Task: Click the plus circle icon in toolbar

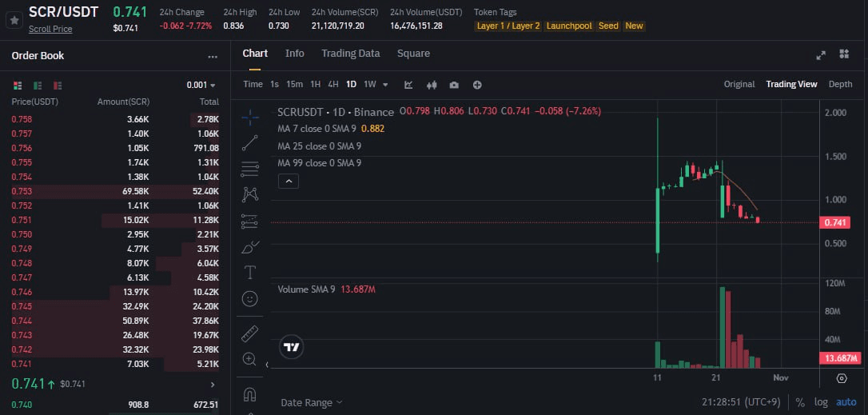Action: 477,85
